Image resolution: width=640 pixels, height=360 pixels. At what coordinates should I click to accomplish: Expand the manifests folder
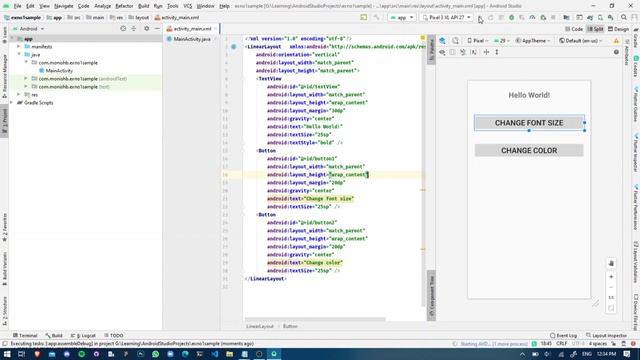pyautogui.click(x=18, y=47)
